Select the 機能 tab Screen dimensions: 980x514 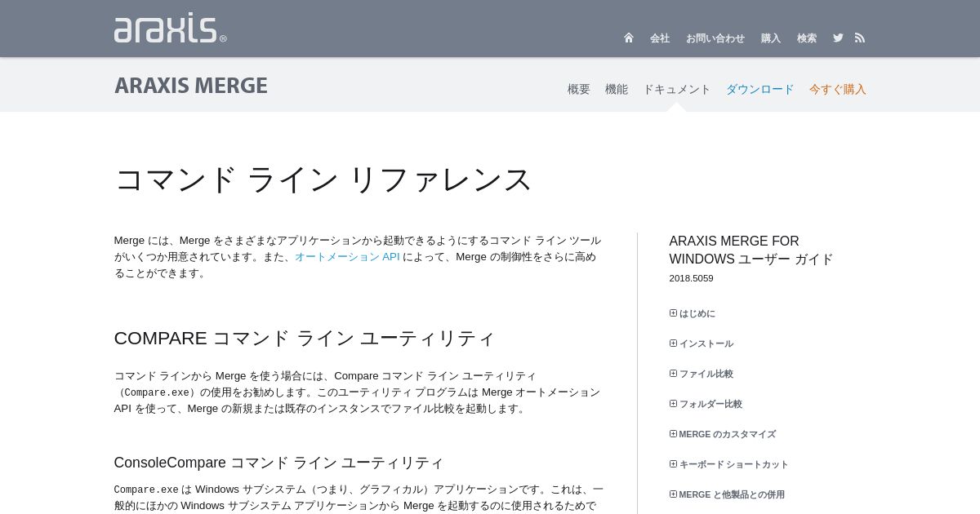click(617, 89)
